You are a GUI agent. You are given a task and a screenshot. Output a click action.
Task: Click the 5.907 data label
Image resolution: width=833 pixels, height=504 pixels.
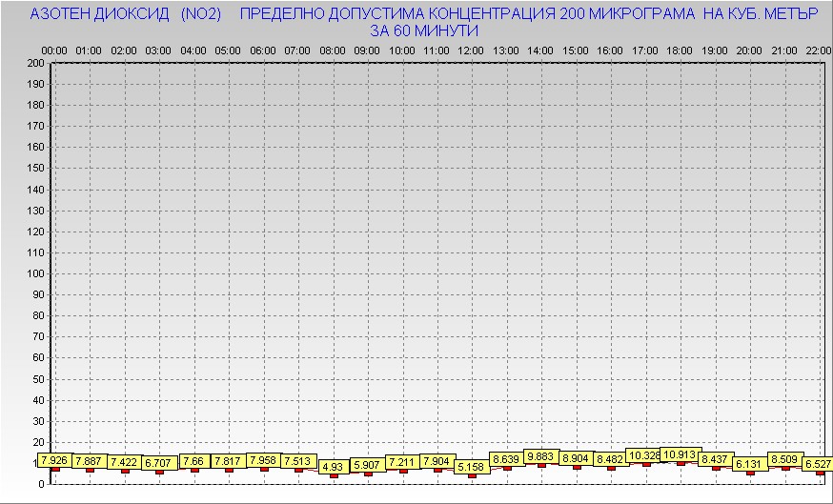pyautogui.click(x=367, y=465)
